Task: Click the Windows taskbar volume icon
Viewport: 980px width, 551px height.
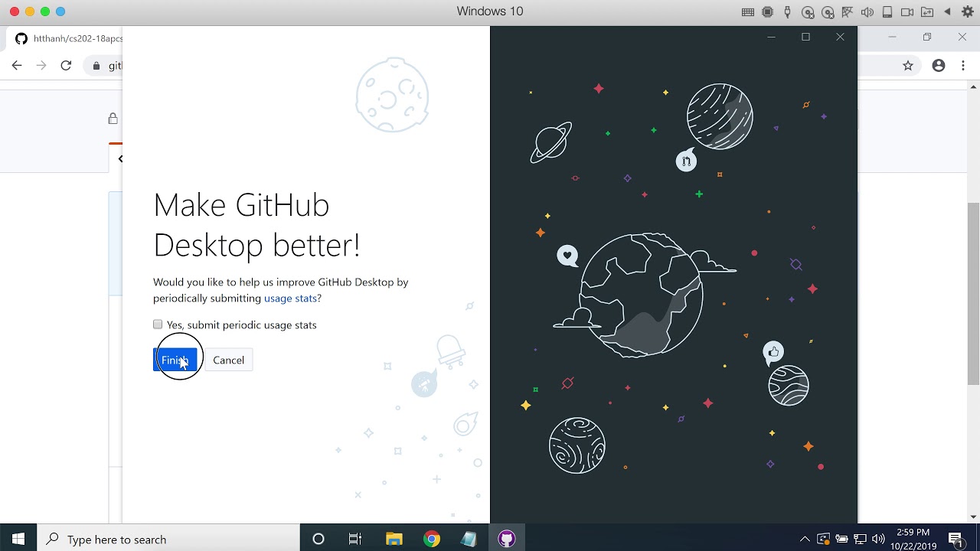Action: coord(878,539)
